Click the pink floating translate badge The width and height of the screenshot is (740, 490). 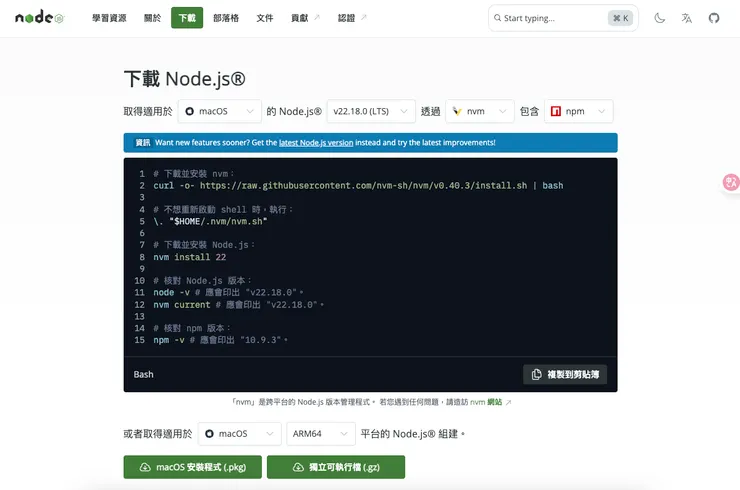731,182
